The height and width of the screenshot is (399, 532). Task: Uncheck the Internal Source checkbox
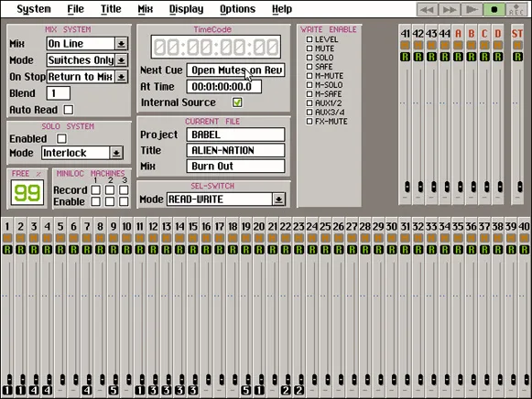click(x=237, y=102)
